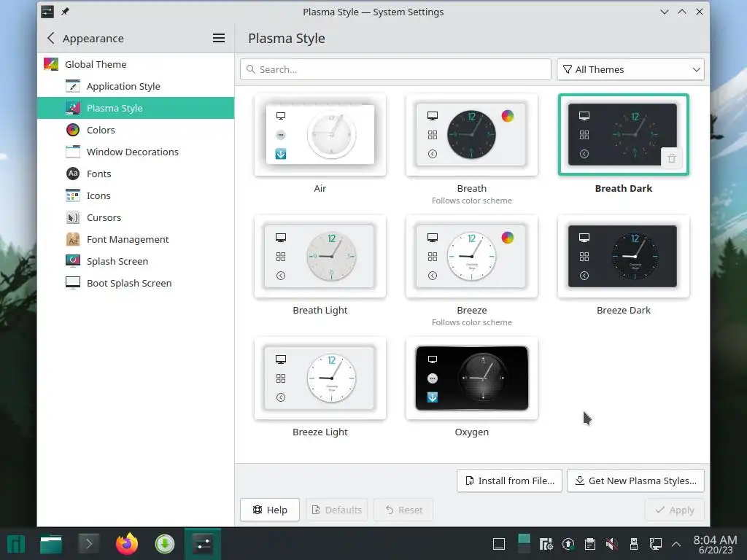Viewport: 747px width, 560px height.
Task: Select the Breeze Light theme thumbnail
Action: click(x=320, y=378)
